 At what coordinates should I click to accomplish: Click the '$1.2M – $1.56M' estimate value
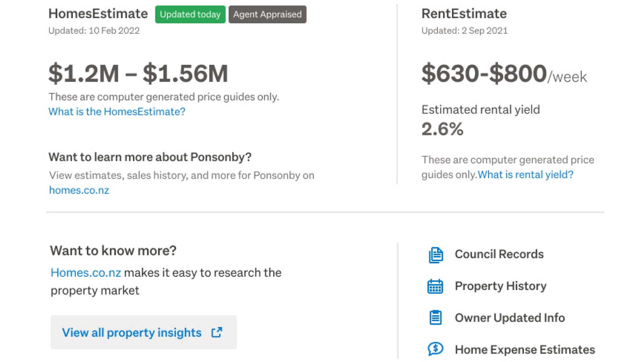[138, 73]
